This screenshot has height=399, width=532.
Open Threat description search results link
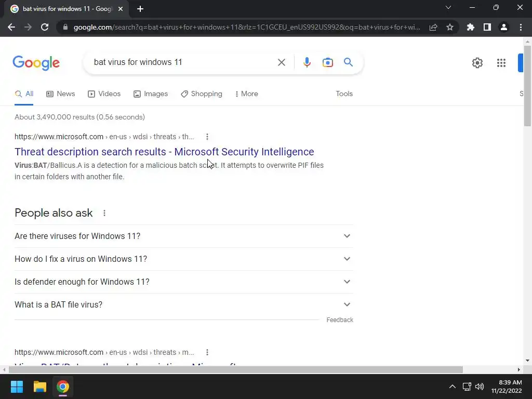[164, 152]
